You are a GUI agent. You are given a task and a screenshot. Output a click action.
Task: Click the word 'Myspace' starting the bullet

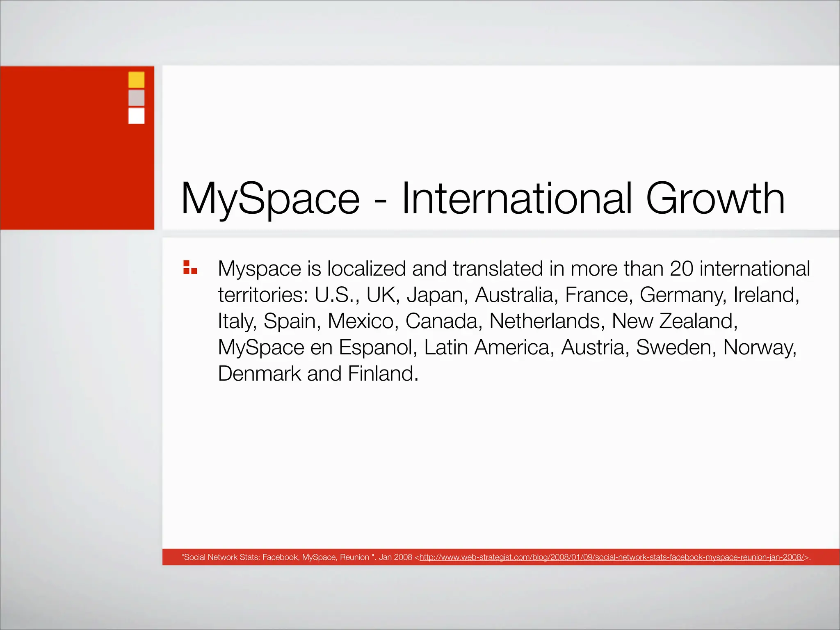(x=259, y=269)
